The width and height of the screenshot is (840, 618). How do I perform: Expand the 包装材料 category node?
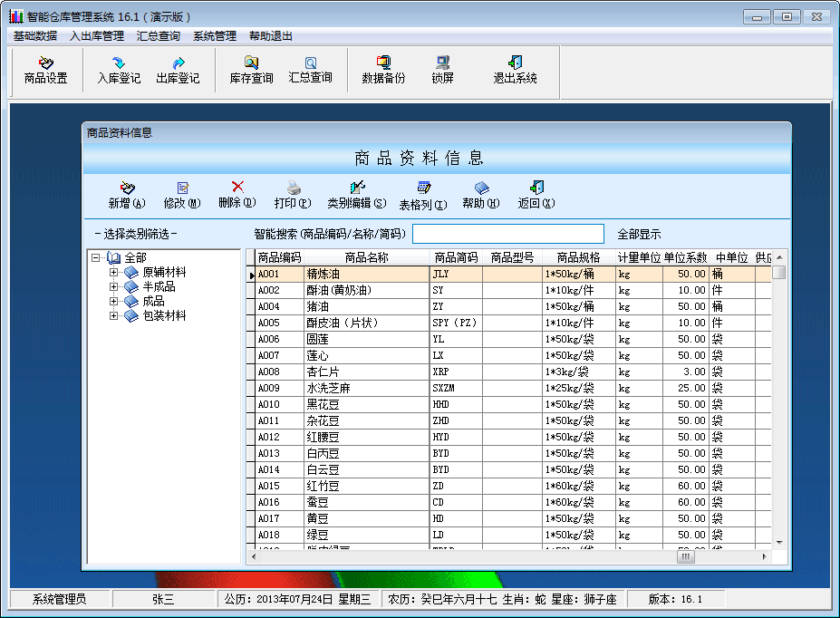113,315
